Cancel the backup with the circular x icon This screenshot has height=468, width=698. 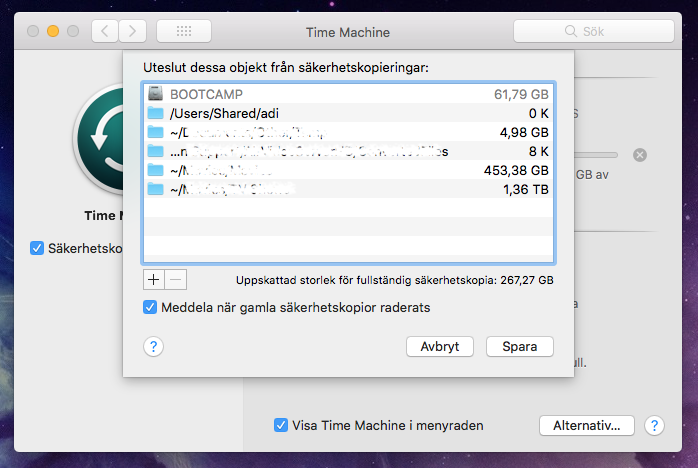click(640, 155)
